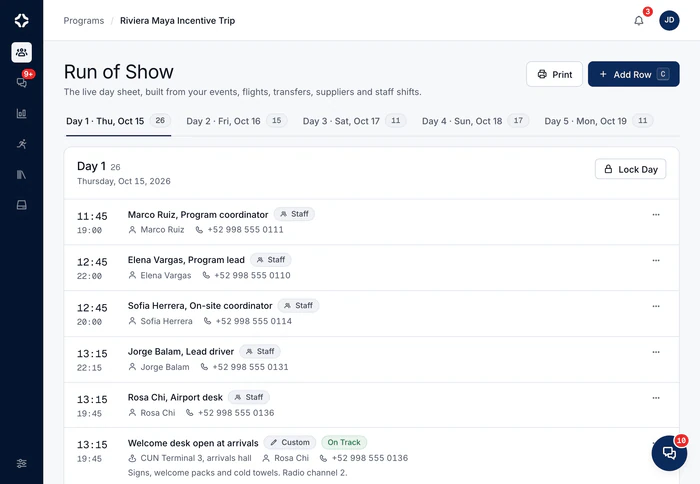Click Riviera Maya Incentive Trip breadcrumb
This screenshot has height=484, width=700.
click(x=177, y=21)
